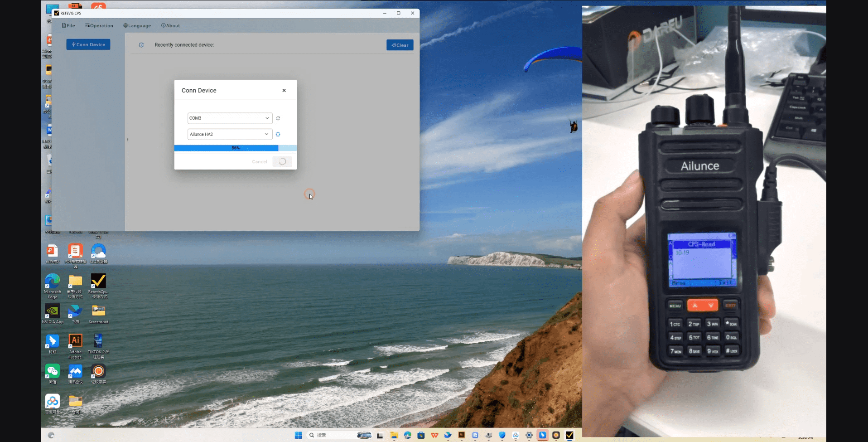Click the loading confirm button in dialog

coord(282,162)
